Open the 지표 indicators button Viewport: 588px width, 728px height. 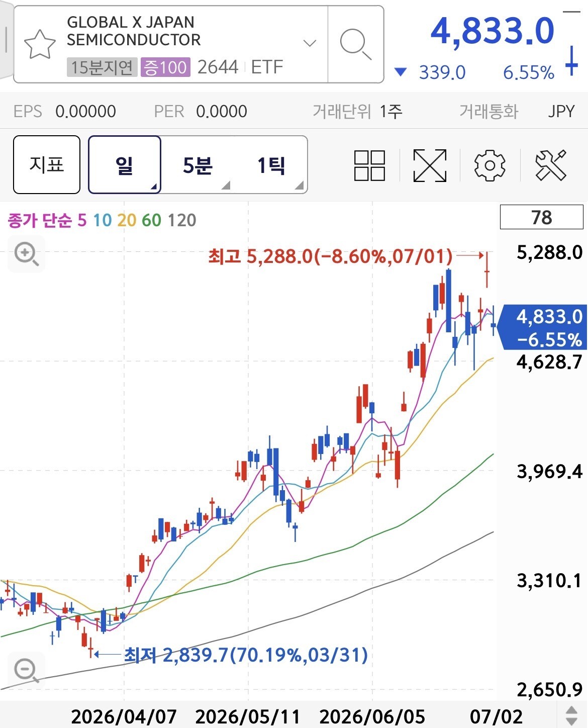(x=47, y=164)
